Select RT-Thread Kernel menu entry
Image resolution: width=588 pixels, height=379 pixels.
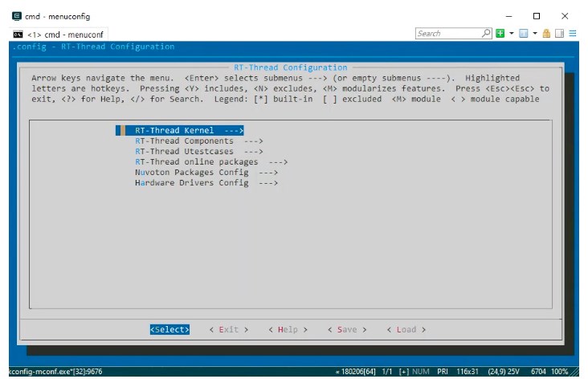click(180, 130)
